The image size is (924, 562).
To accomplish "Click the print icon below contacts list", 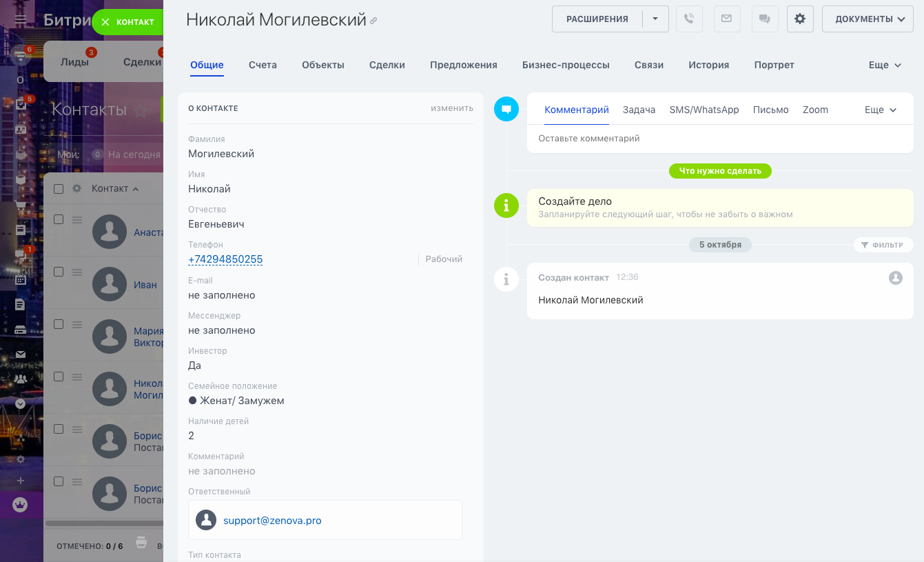I will click(141, 542).
